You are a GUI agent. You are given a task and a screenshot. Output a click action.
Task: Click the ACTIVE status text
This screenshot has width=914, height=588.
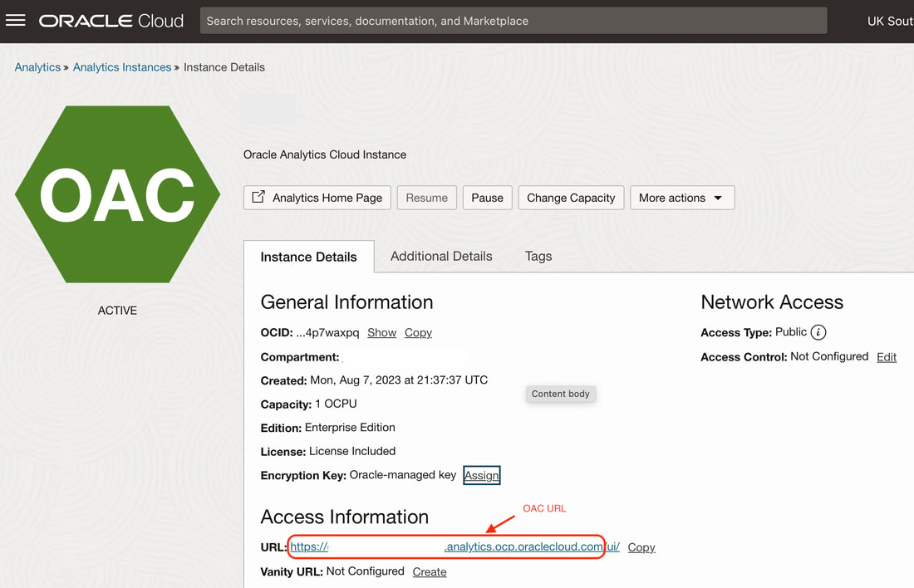(x=117, y=311)
